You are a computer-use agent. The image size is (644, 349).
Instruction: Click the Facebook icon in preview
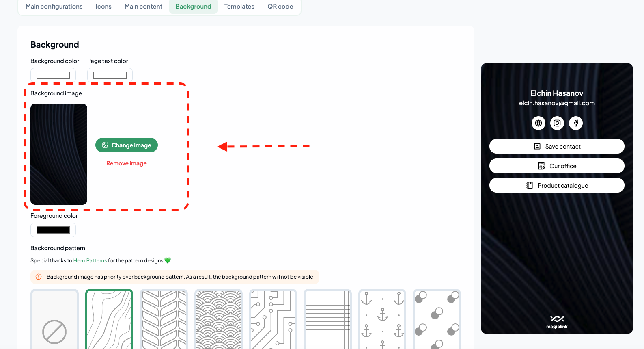point(576,123)
